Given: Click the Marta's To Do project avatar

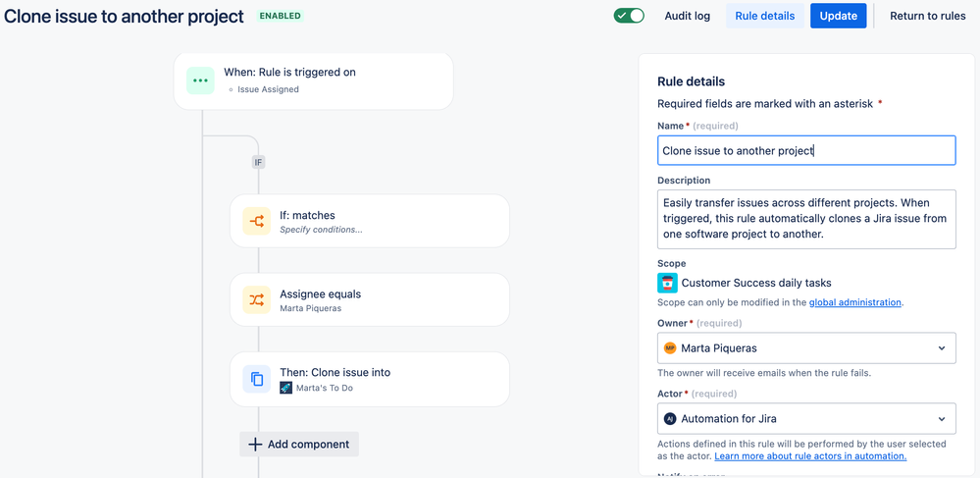Looking at the screenshot, I should pos(285,388).
